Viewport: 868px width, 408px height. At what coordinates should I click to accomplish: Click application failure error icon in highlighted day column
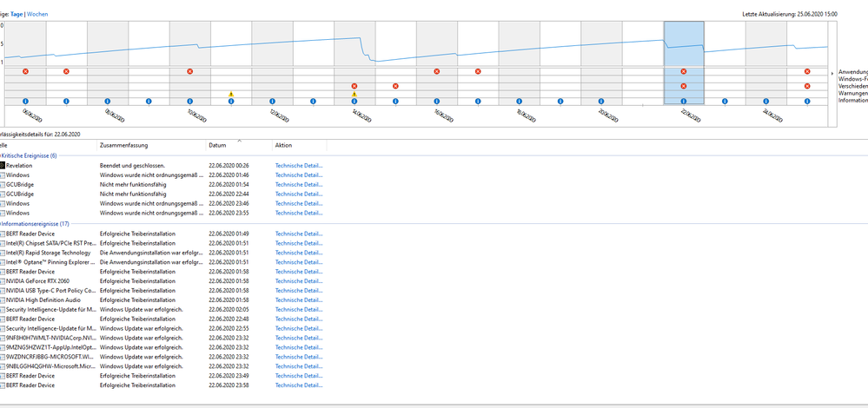(684, 71)
